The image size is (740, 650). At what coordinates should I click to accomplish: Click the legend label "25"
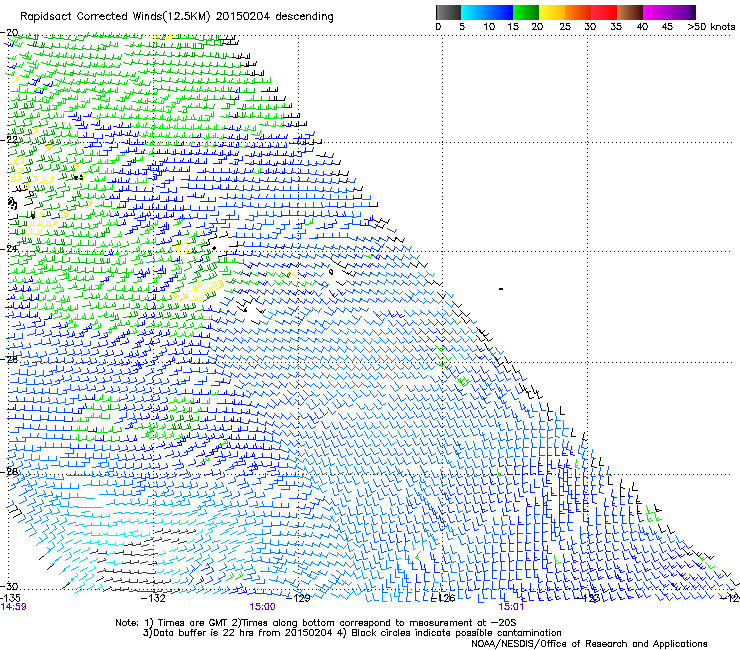(x=565, y=27)
